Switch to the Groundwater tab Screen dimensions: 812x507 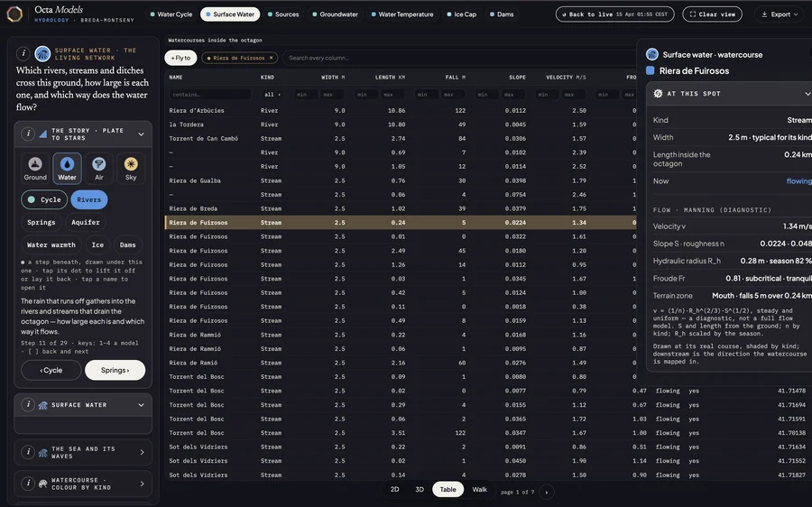click(x=335, y=14)
